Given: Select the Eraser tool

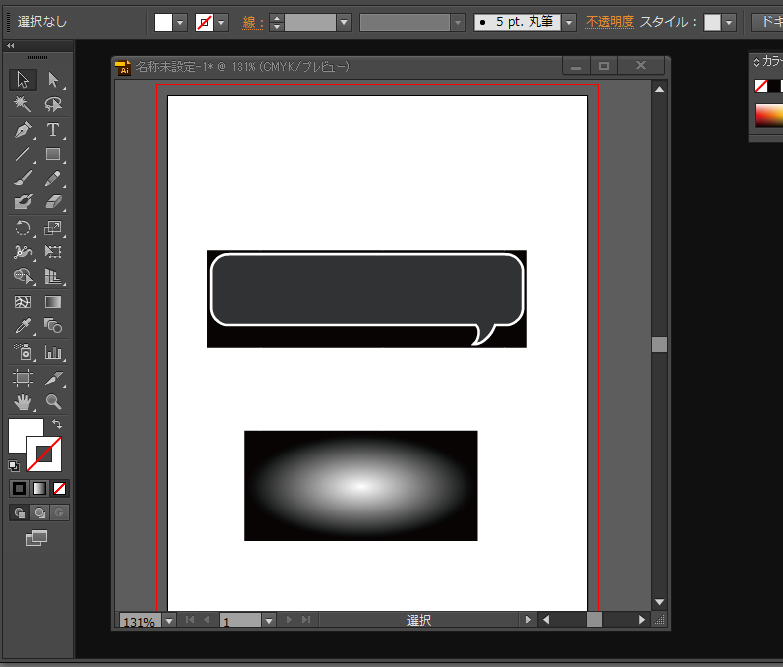Looking at the screenshot, I should [53, 202].
